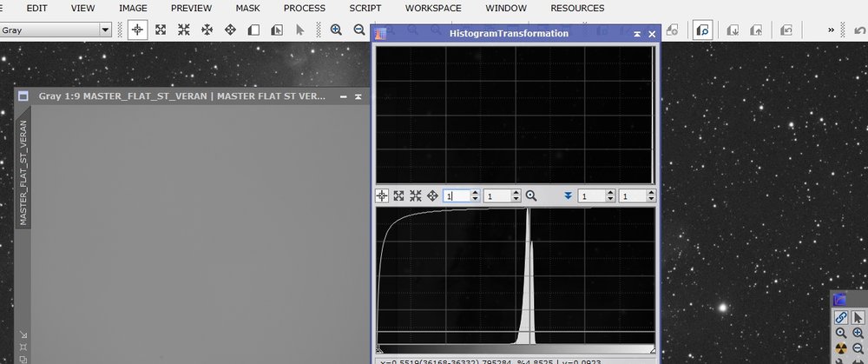Click the zoom in magnifier in lower right panel
868x364 pixels.
point(858,334)
